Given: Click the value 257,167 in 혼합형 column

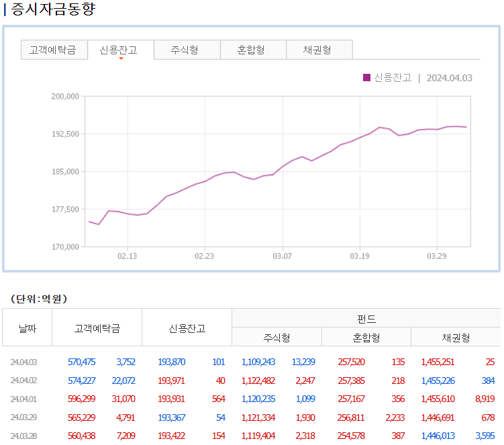Looking at the screenshot, I should [x=351, y=399].
